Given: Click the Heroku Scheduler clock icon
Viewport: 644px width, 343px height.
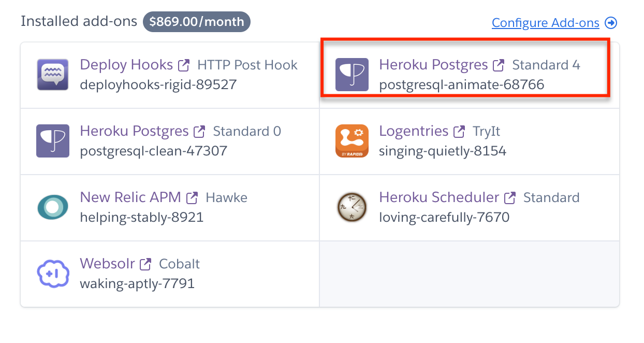Looking at the screenshot, I should pos(352,207).
